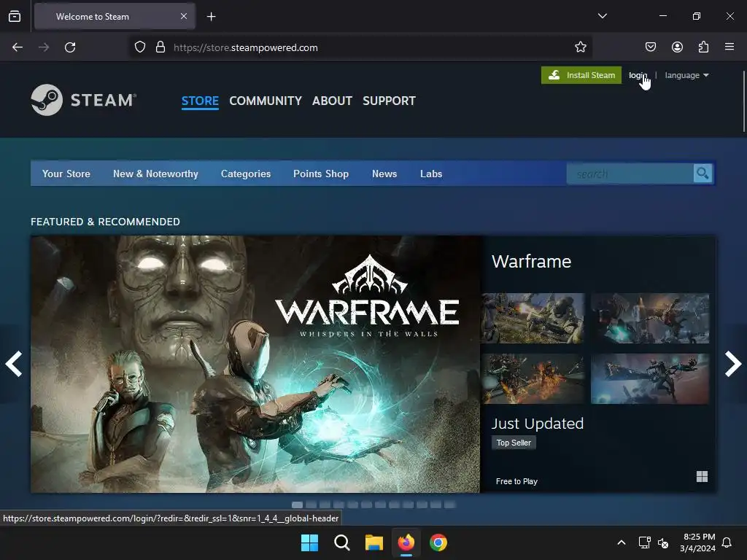Click the Windows platform icon for Warframe

702,476
